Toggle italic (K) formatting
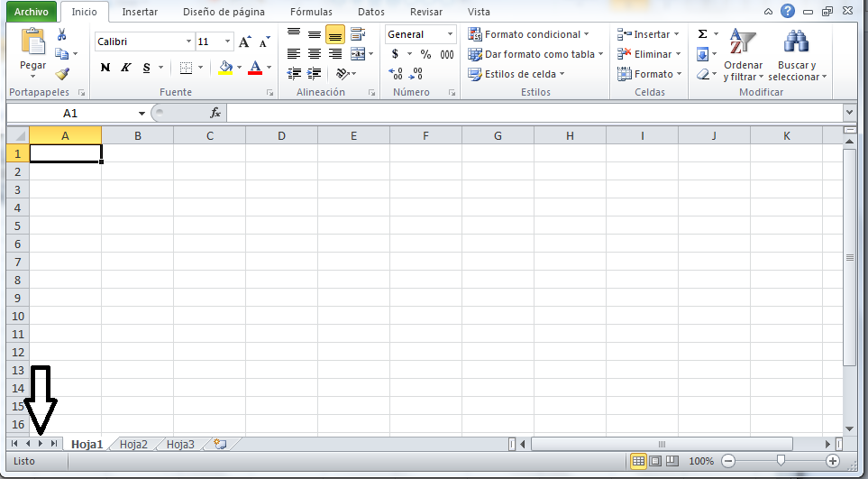The width and height of the screenshot is (868, 479). click(x=126, y=68)
